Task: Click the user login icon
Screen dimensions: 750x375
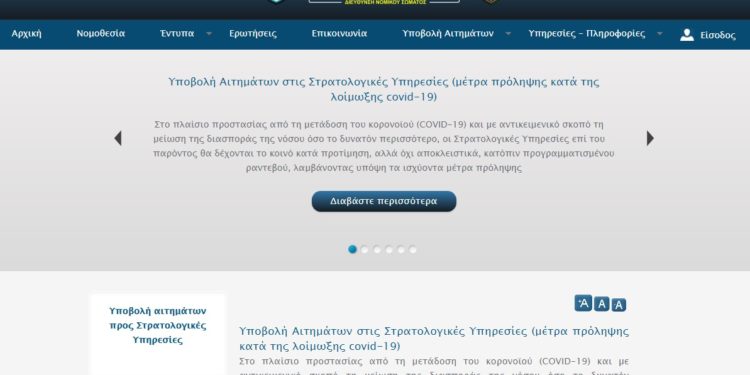Action: tap(687, 35)
